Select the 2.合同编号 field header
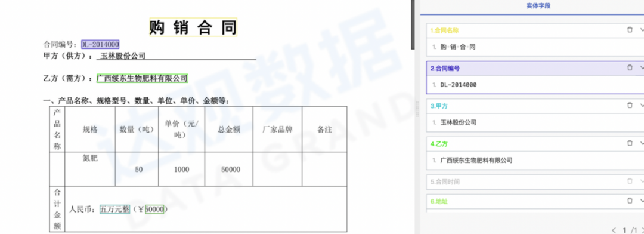The image size is (644, 234). click(x=535, y=68)
